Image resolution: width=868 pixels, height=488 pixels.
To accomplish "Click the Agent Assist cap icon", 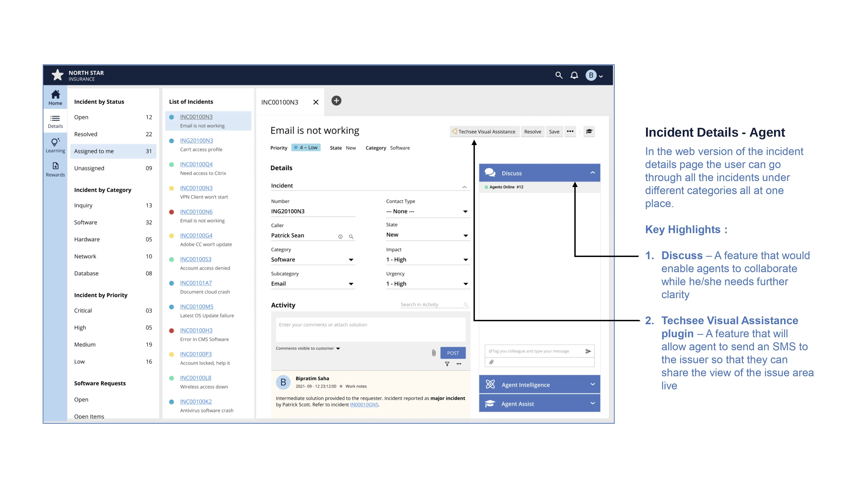I will pyautogui.click(x=490, y=403).
